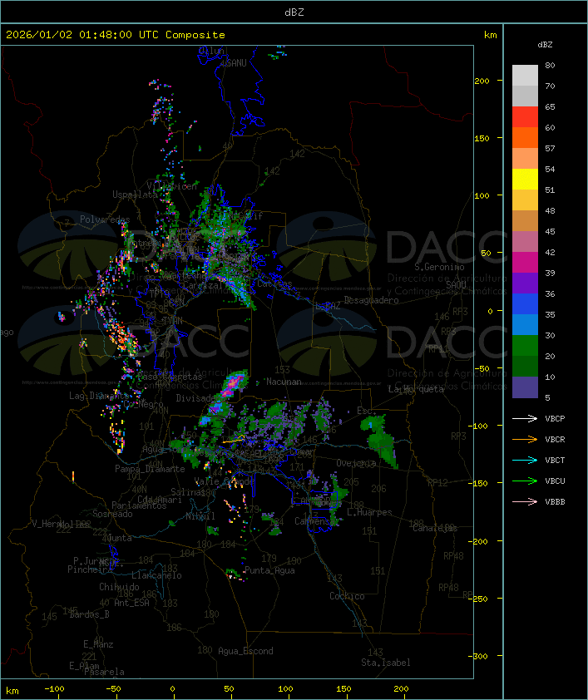588x700 pixels.
Task: Click the white VBCP arrow icon
Action: point(525,418)
